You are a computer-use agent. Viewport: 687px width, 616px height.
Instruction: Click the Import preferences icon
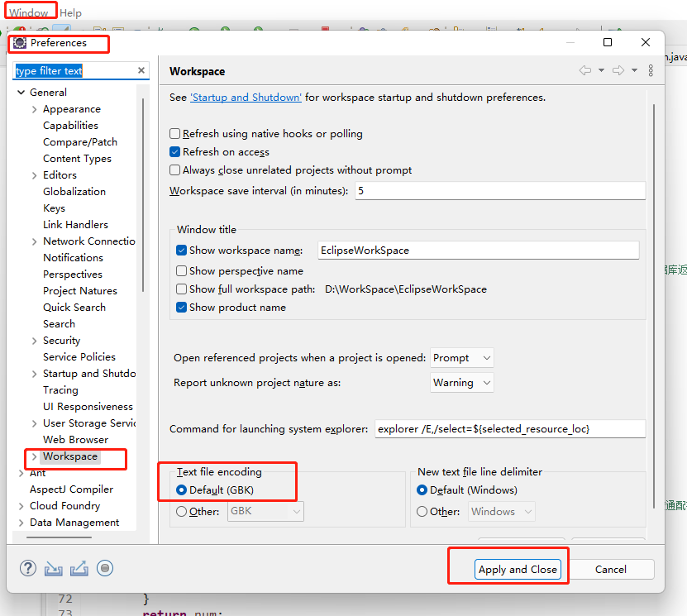point(54,569)
